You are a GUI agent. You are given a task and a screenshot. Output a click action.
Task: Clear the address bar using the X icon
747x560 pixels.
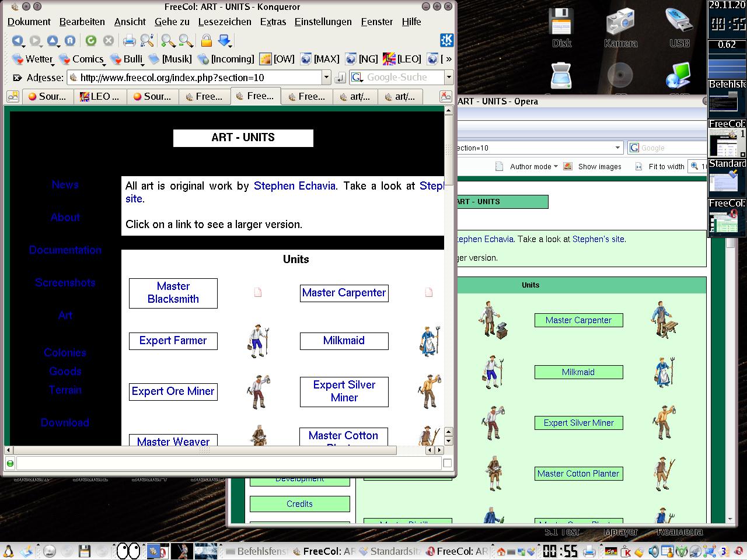18,78
